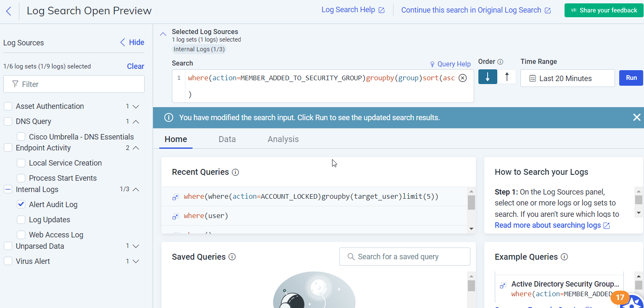This screenshot has width=644, height=308.
Task: Switch to the Analysis tab
Action: click(283, 140)
